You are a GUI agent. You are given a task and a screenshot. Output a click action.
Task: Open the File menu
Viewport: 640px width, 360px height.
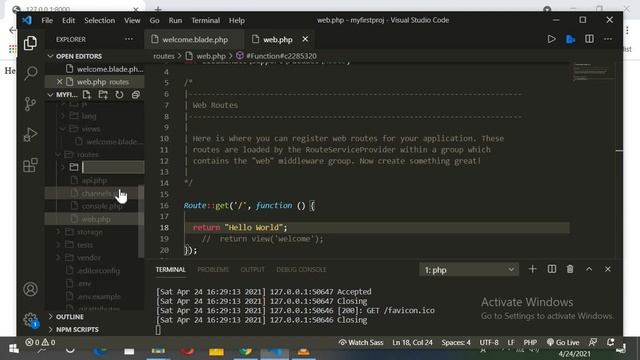[x=47, y=20]
